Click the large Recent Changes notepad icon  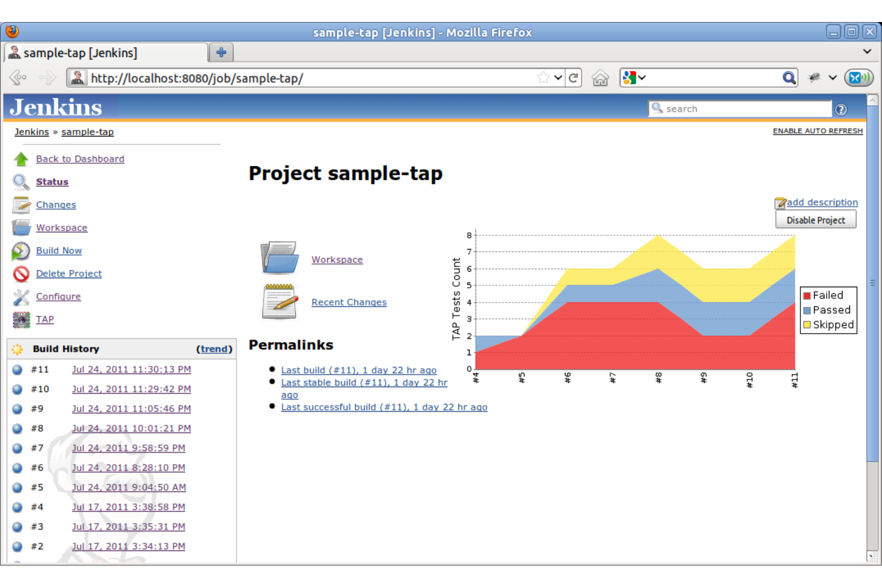coord(279,301)
